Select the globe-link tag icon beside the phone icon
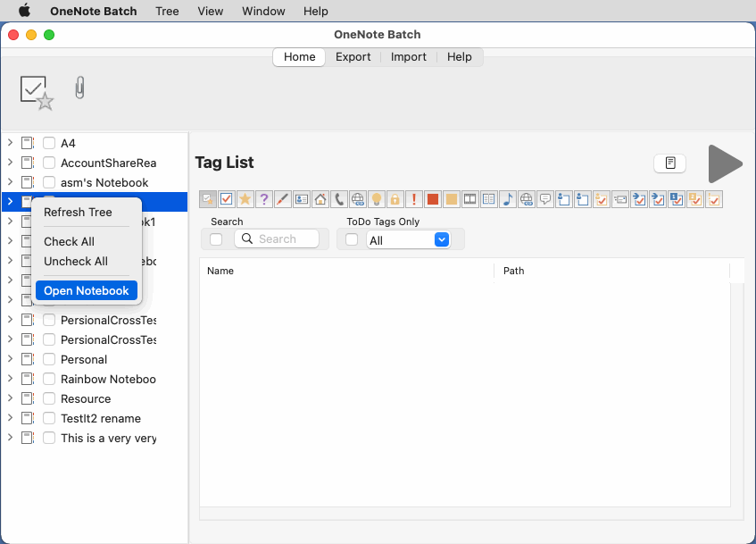 358,199
